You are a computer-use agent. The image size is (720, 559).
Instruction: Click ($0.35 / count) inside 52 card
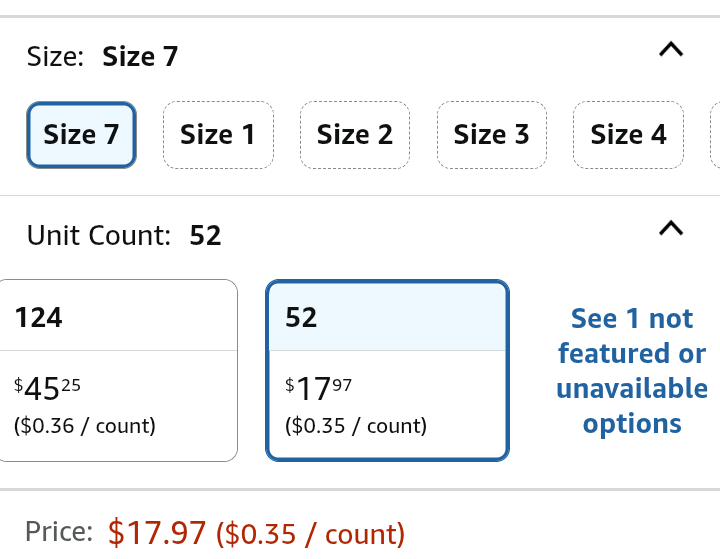[x=356, y=426]
